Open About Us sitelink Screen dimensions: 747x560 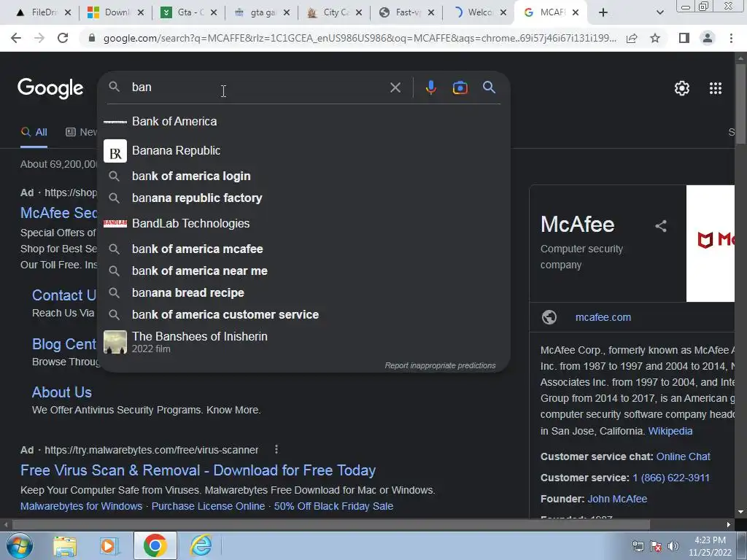(x=62, y=392)
